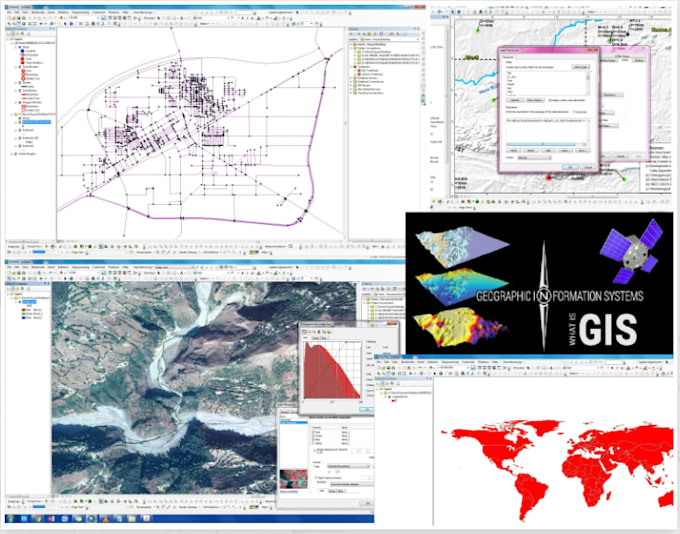Viewport: 680px width, 534px height.
Task: Open Windows menu in the world map window
Action: tap(483, 362)
